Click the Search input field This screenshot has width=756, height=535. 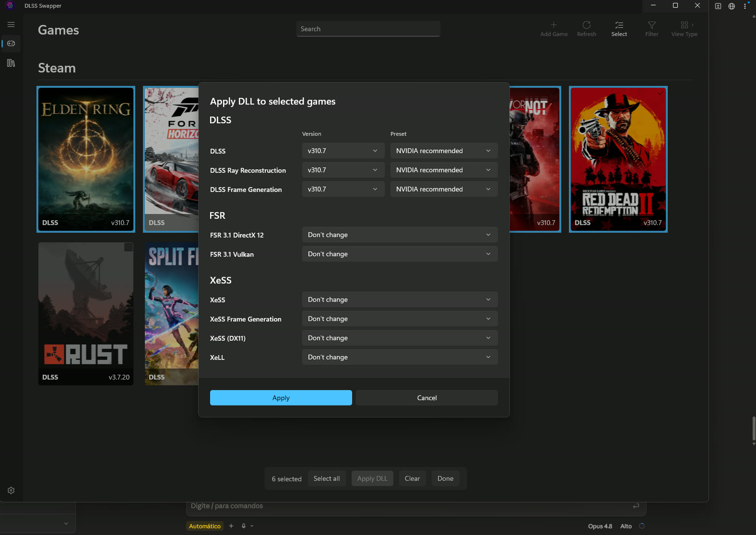click(x=368, y=29)
